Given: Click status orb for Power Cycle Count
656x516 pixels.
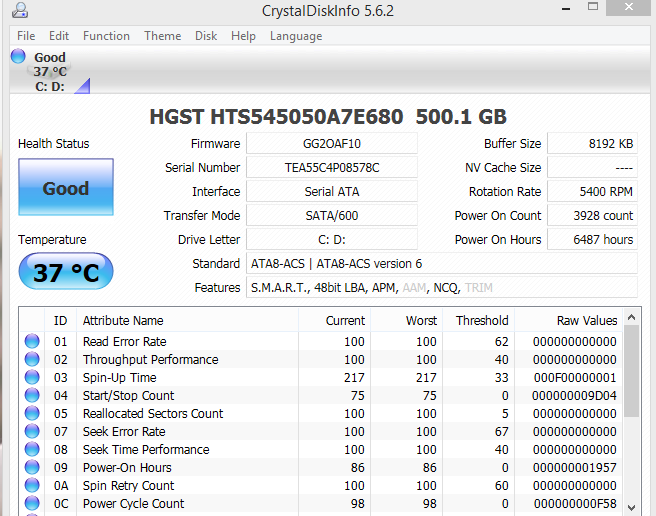Looking at the screenshot, I should point(32,503).
